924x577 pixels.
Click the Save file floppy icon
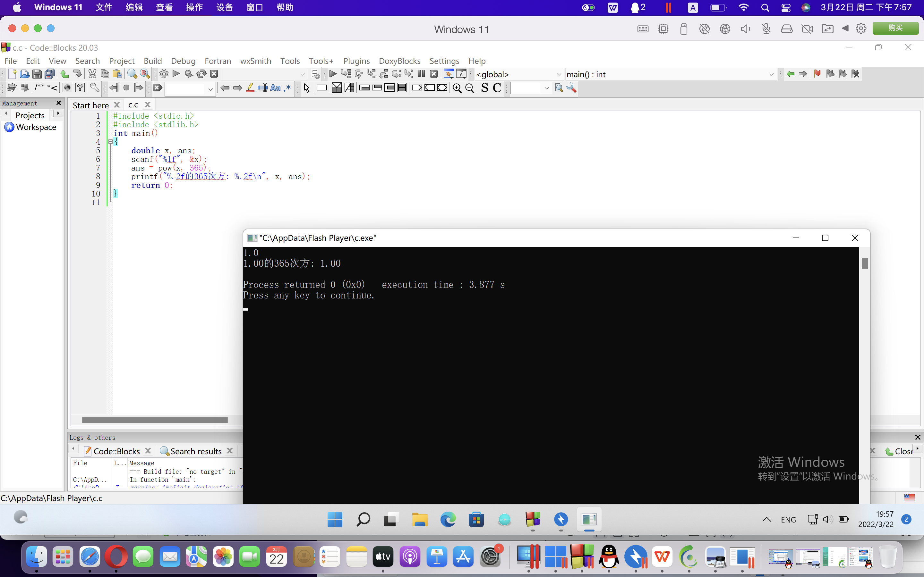(37, 74)
